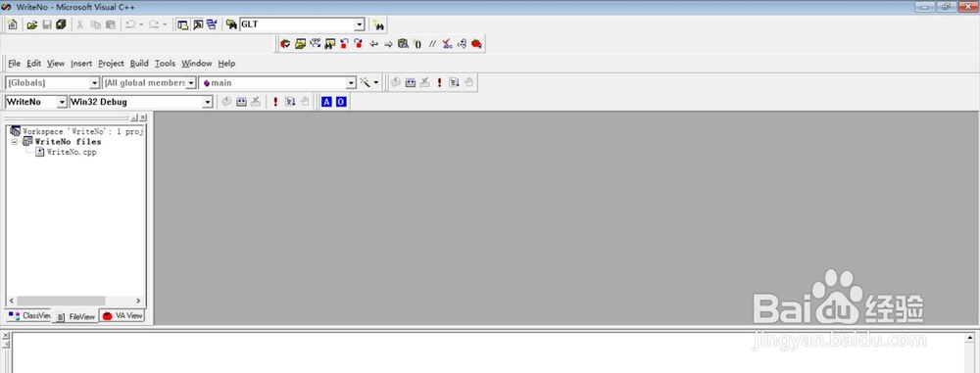The width and height of the screenshot is (980, 373).
Task: Open the WizardBar actions dropdown arrow
Action: 376,82
